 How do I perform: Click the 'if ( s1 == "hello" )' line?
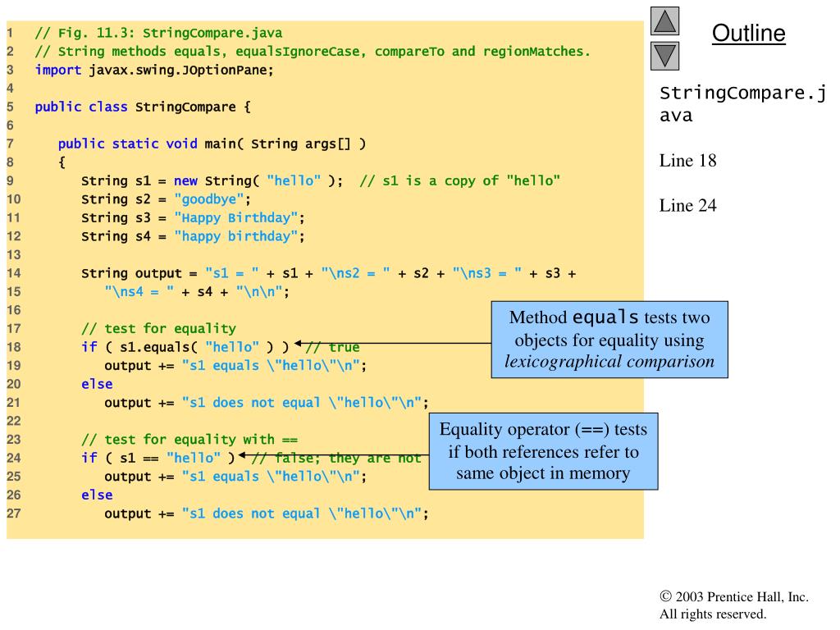(x=158, y=459)
